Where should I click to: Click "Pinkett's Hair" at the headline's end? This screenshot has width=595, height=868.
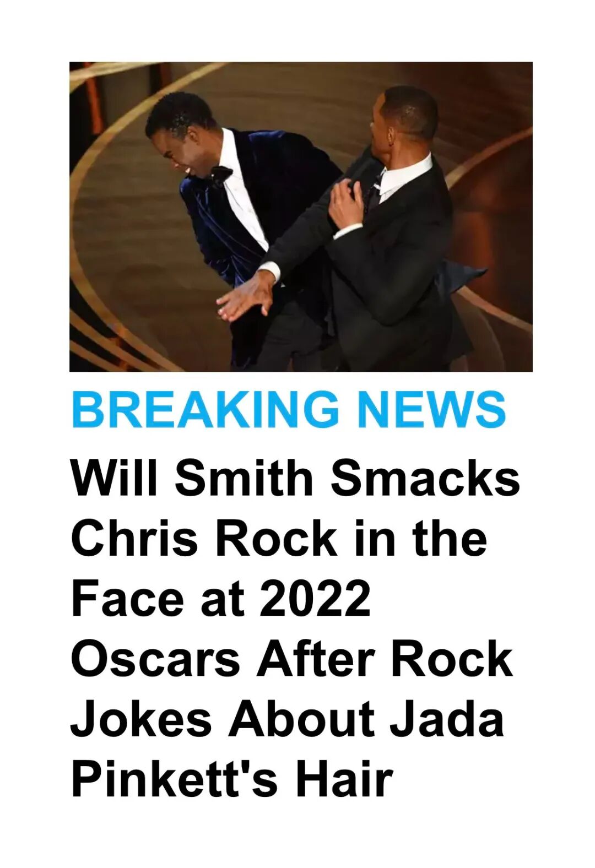tap(232, 779)
